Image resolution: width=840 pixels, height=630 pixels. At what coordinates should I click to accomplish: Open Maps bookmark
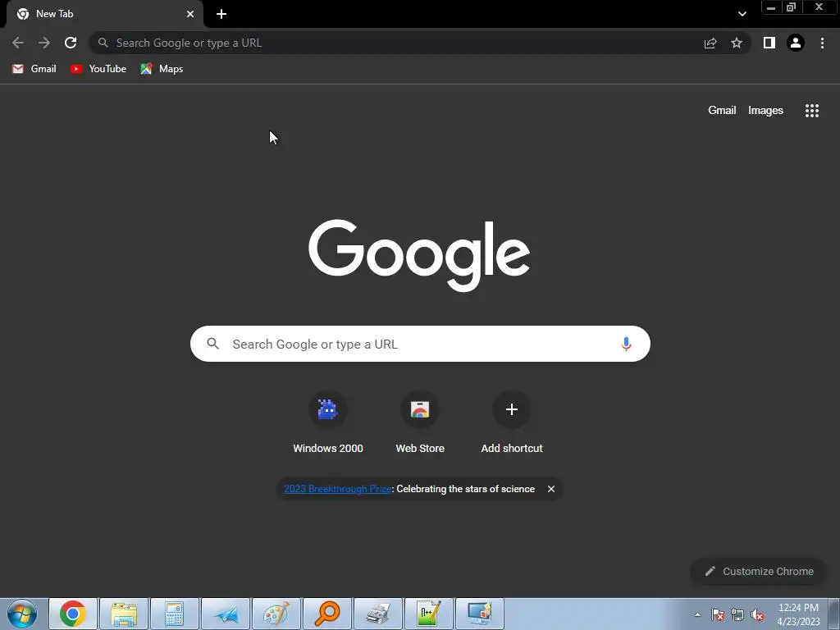162,69
